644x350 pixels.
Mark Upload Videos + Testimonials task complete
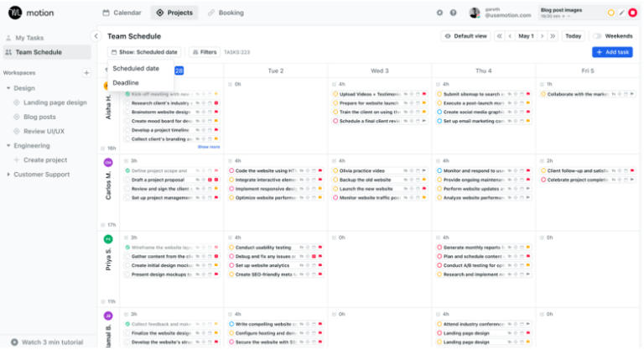[x=335, y=94]
